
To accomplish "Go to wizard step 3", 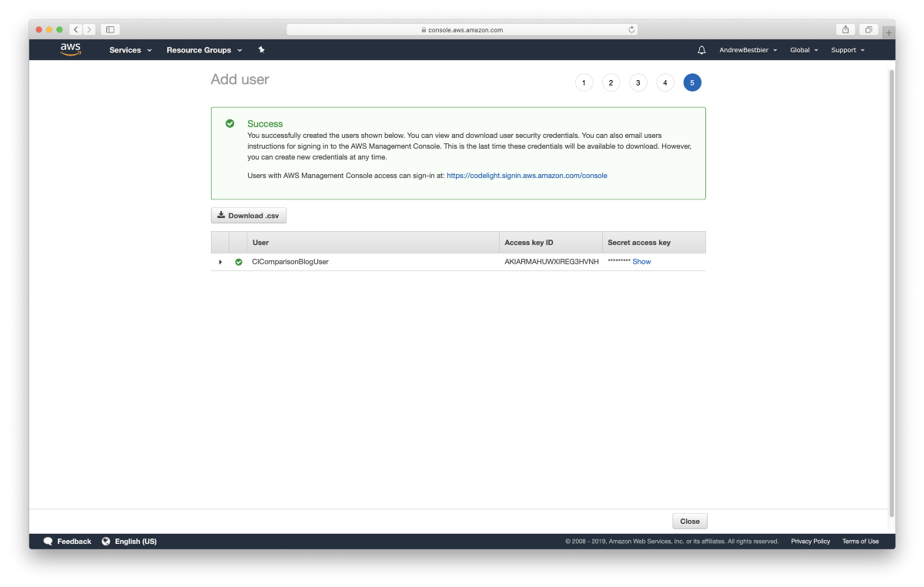I will tap(638, 82).
